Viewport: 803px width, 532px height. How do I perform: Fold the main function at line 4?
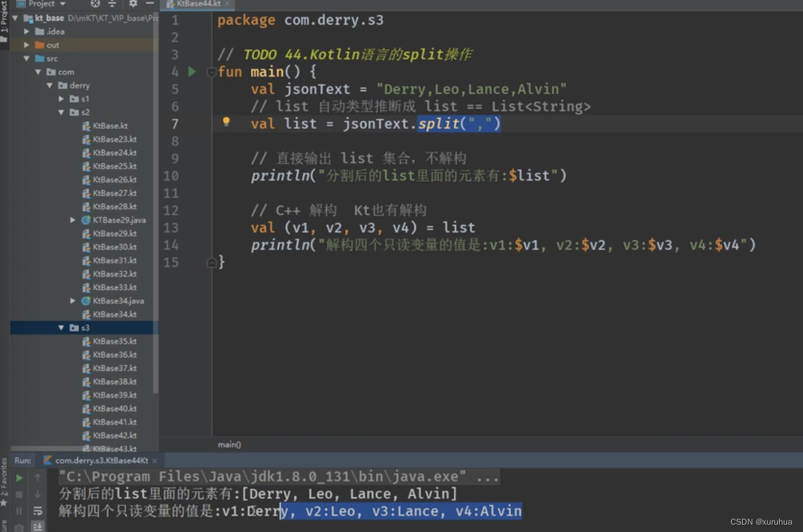[x=212, y=72]
